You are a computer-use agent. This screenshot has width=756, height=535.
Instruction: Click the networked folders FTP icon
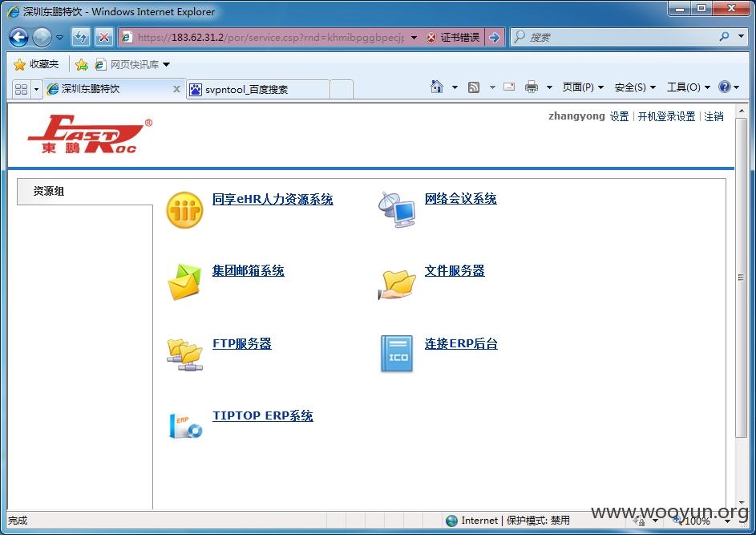click(x=184, y=355)
